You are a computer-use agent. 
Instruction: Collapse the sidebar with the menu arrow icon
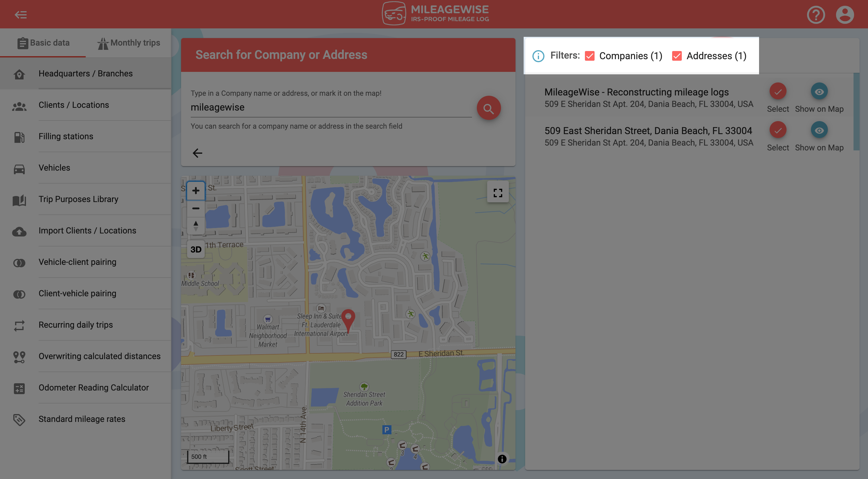(x=21, y=14)
